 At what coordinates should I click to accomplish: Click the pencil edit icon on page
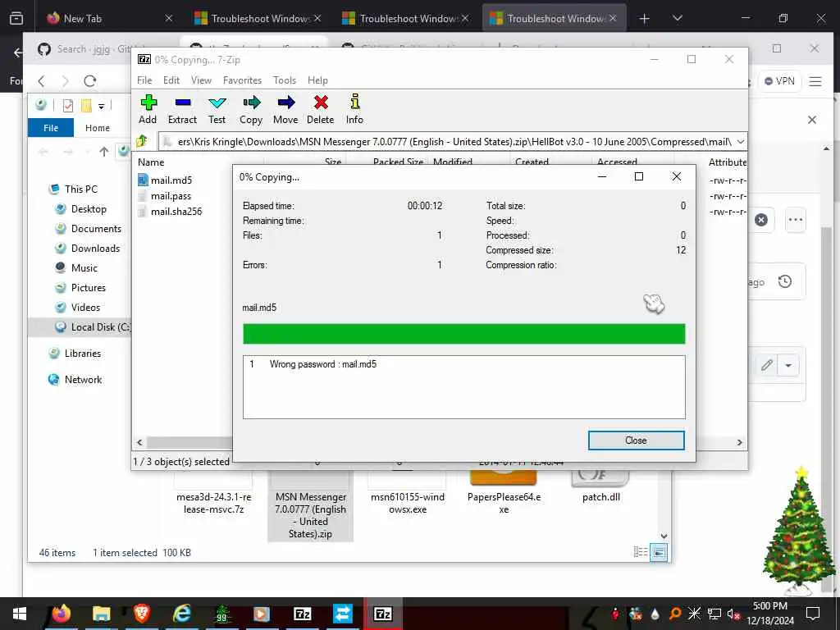pyautogui.click(x=767, y=365)
